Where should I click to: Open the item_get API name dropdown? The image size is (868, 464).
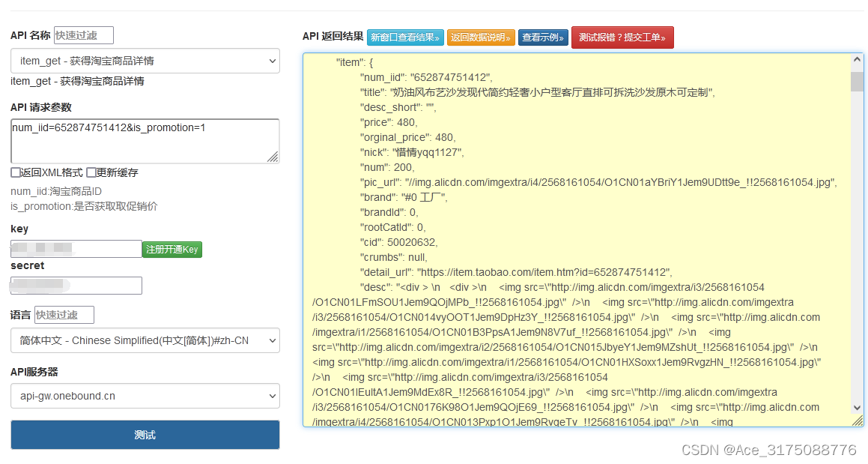[145, 61]
